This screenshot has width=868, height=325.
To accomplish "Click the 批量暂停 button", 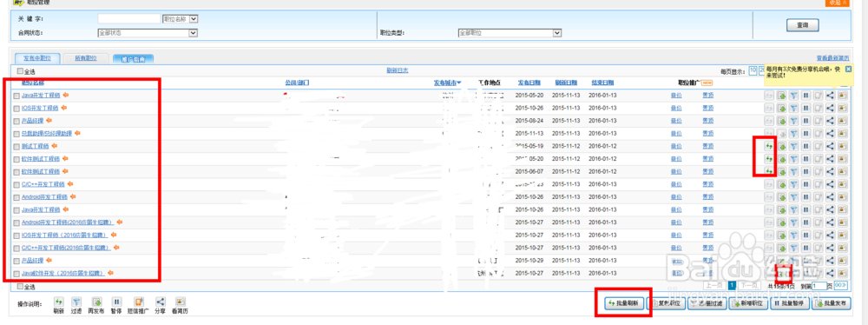I will pos(789,303).
